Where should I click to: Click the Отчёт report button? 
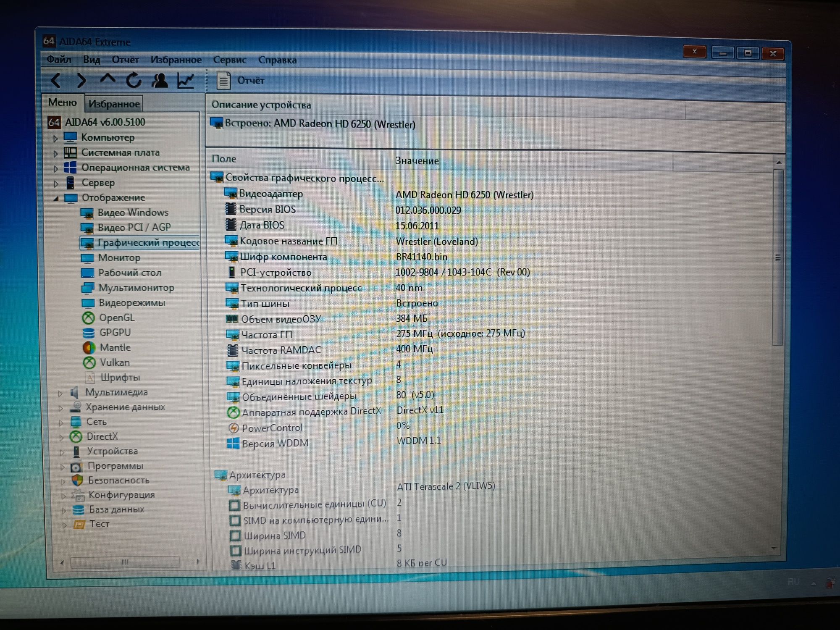click(240, 81)
